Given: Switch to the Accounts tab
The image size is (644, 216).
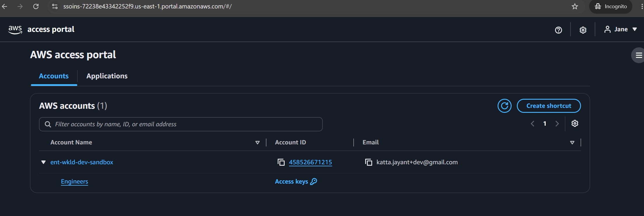Looking at the screenshot, I should 54,76.
